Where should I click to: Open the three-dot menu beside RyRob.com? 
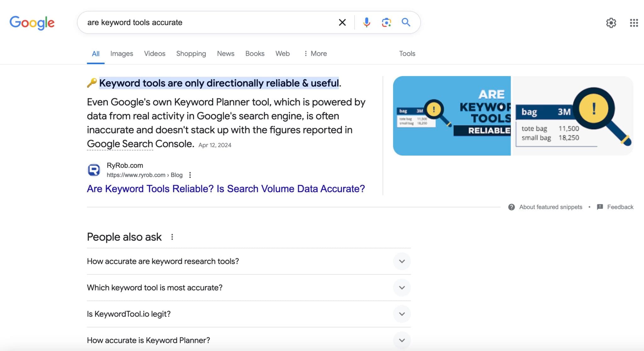click(190, 175)
